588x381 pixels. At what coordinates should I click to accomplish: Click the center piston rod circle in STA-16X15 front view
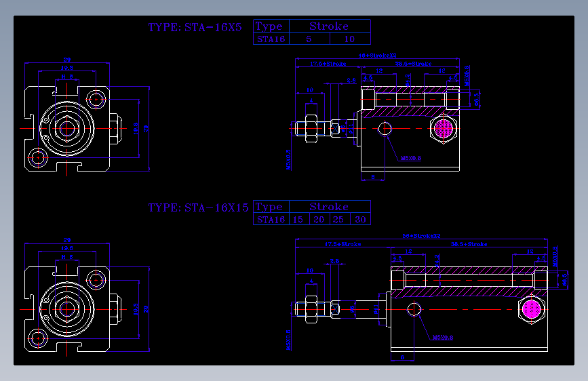coord(66,309)
